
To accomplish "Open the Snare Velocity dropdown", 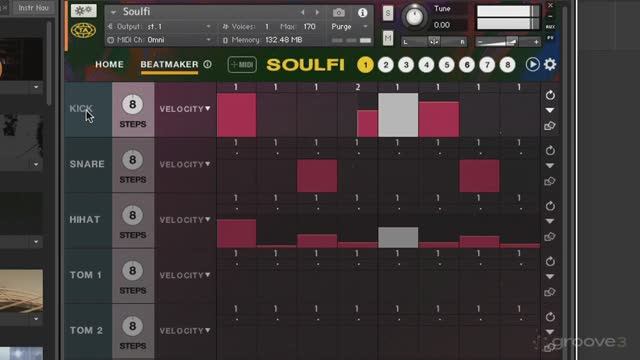I will coord(185,164).
